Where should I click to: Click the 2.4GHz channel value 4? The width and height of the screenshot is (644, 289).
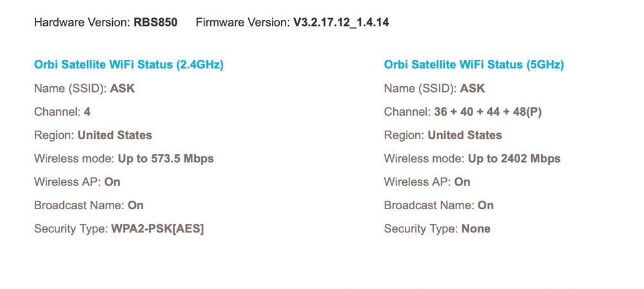(87, 111)
